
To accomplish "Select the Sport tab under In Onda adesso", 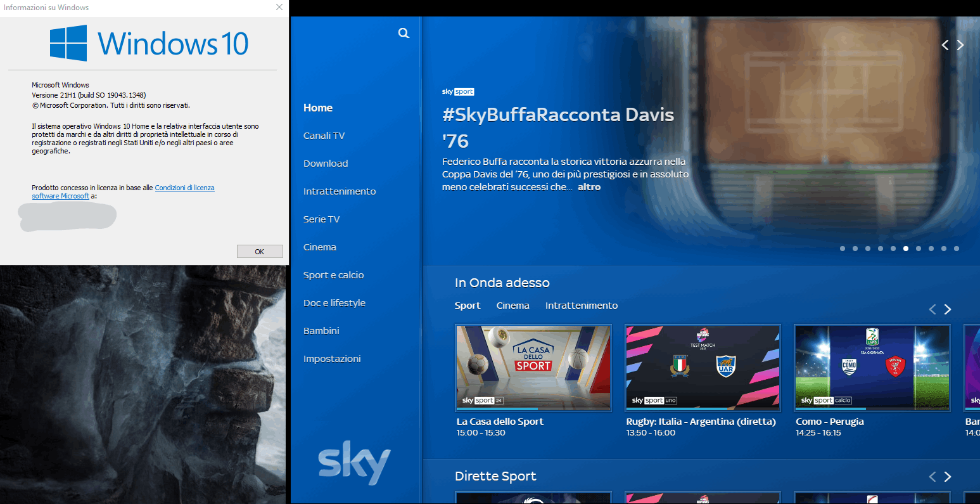I will 468,306.
